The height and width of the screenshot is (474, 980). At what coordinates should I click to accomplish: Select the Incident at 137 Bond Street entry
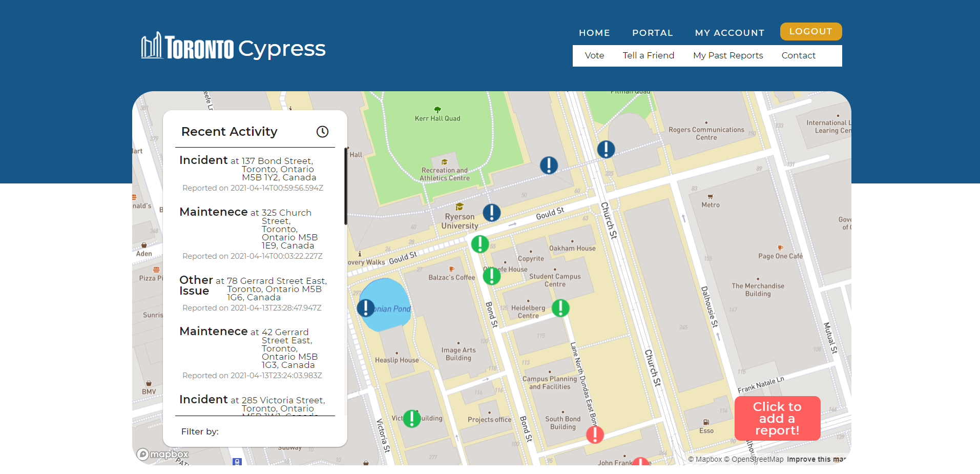[x=255, y=174]
